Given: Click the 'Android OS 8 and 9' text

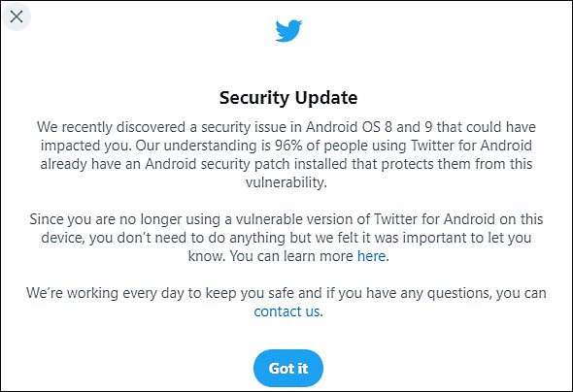Looking at the screenshot, I should point(369,127).
